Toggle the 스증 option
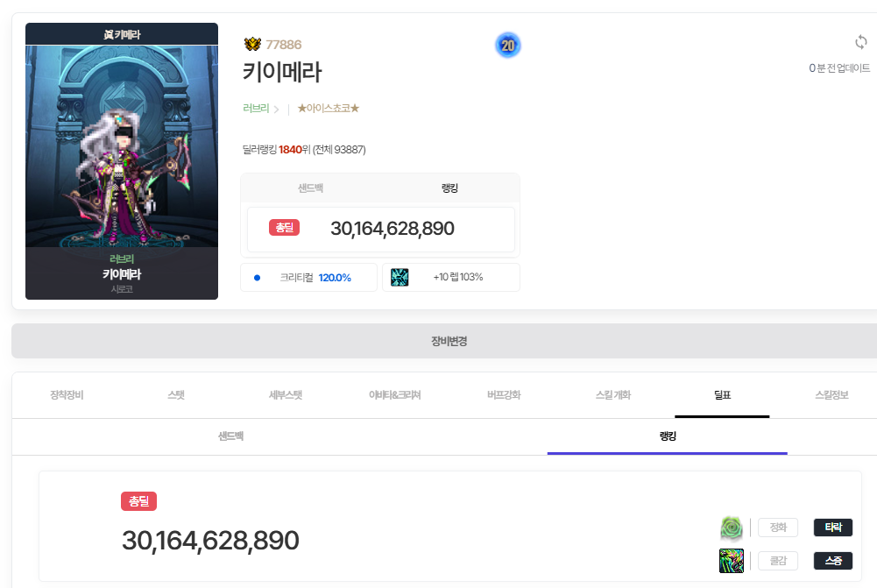877x588 pixels. click(832, 561)
